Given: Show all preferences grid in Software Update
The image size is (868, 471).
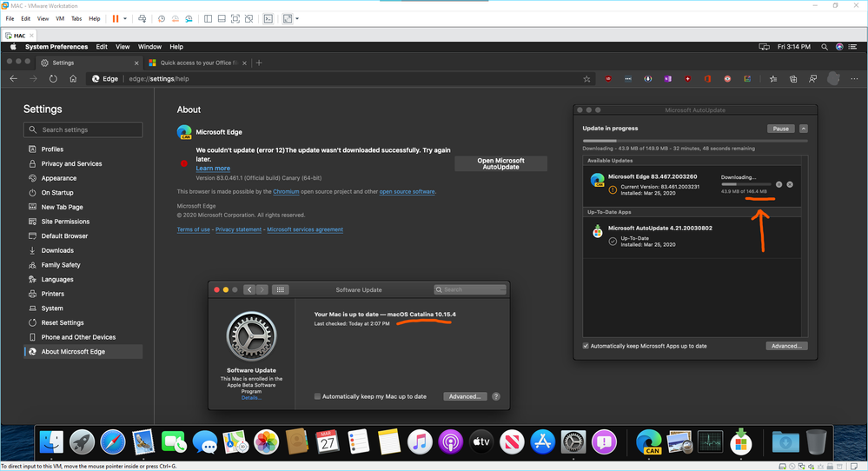Looking at the screenshot, I should 280,289.
